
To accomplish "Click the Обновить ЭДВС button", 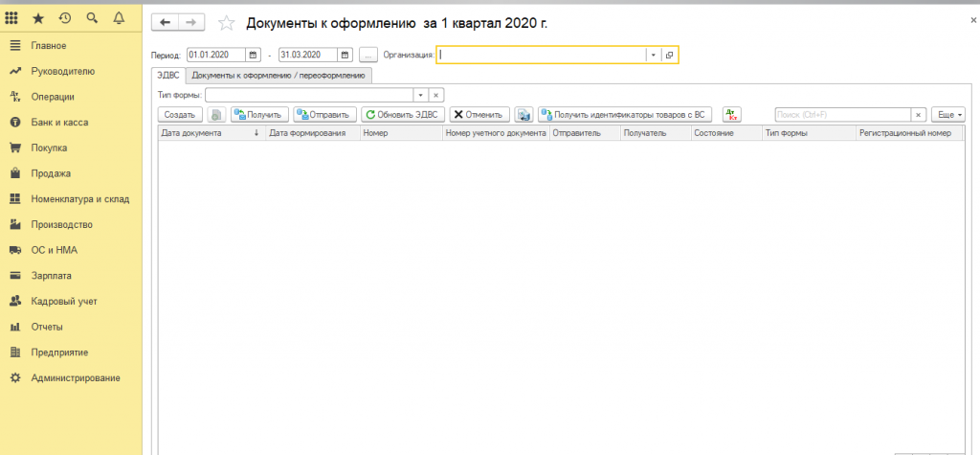I will 402,114.
